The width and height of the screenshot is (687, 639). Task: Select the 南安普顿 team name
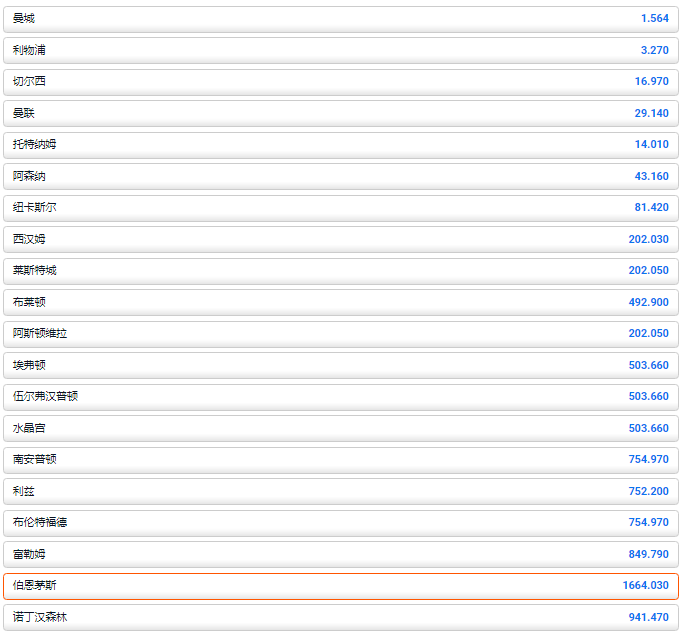[35, 460]
